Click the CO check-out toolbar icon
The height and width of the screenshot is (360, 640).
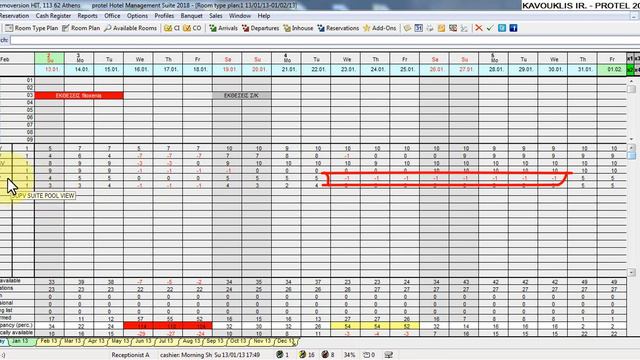192,28
